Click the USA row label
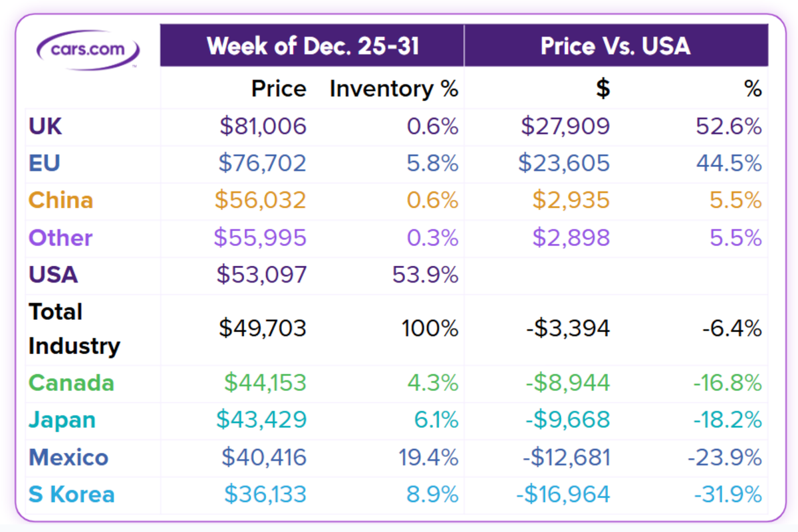This screenshot has width=798, height=532. 53,275
